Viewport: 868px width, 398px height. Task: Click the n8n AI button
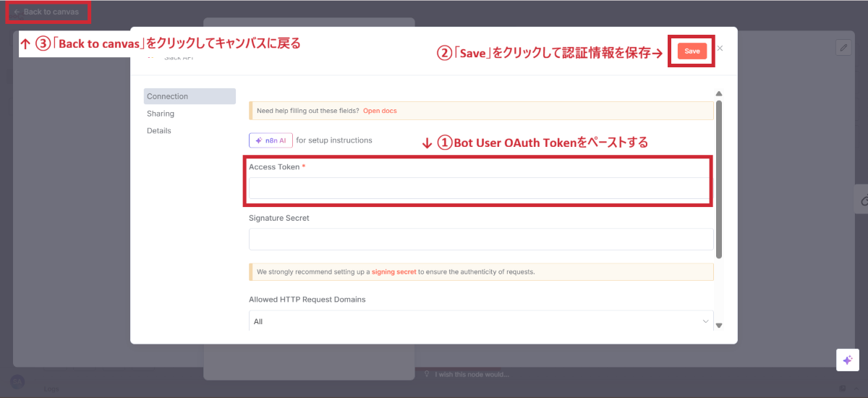271,140
